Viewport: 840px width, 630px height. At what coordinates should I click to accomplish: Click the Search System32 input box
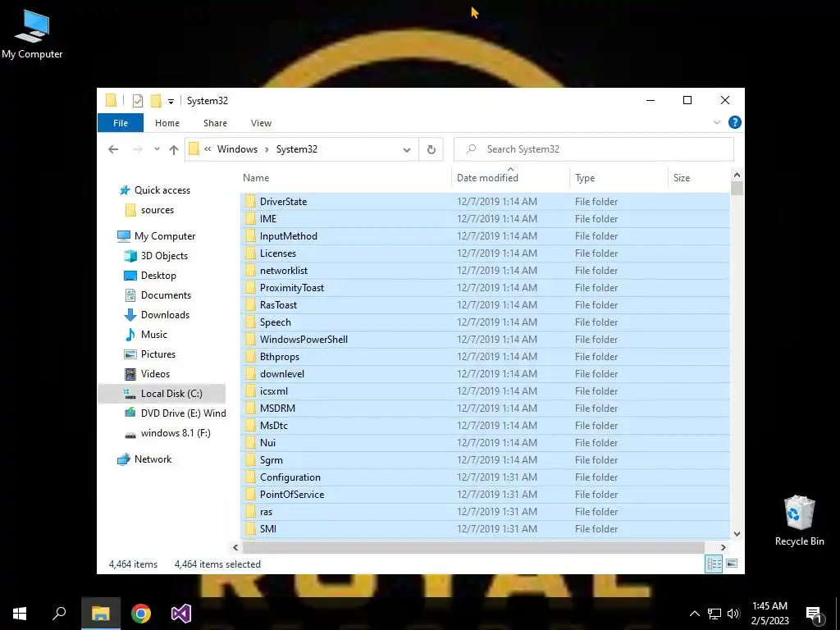(x=594, y=149)
